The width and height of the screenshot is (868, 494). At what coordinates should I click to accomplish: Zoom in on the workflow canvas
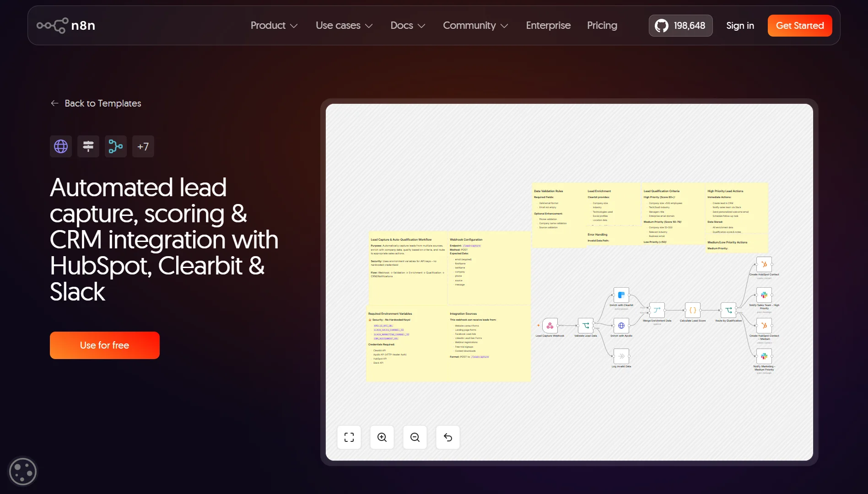(x=382, y=437)
